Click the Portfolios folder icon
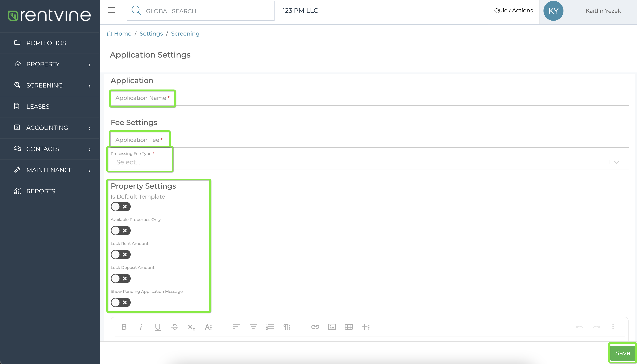 (x=17, y=43)
